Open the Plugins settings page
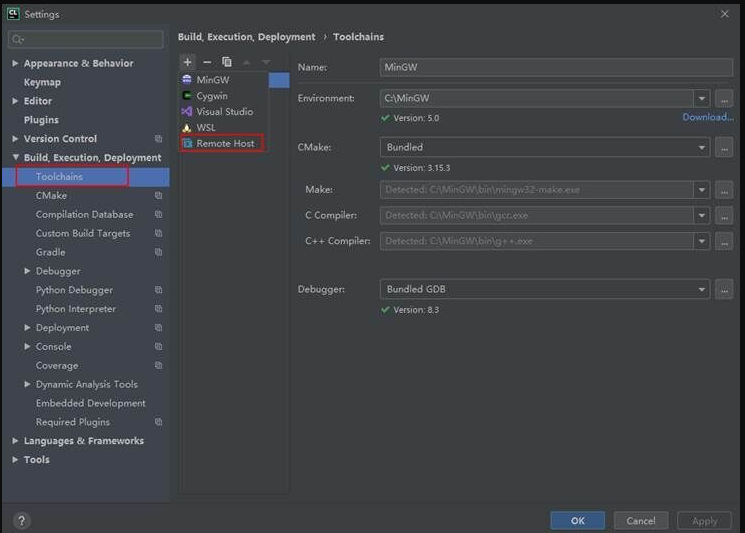The width and height of the screenshot is (745, 533). (x=41, y=120)
